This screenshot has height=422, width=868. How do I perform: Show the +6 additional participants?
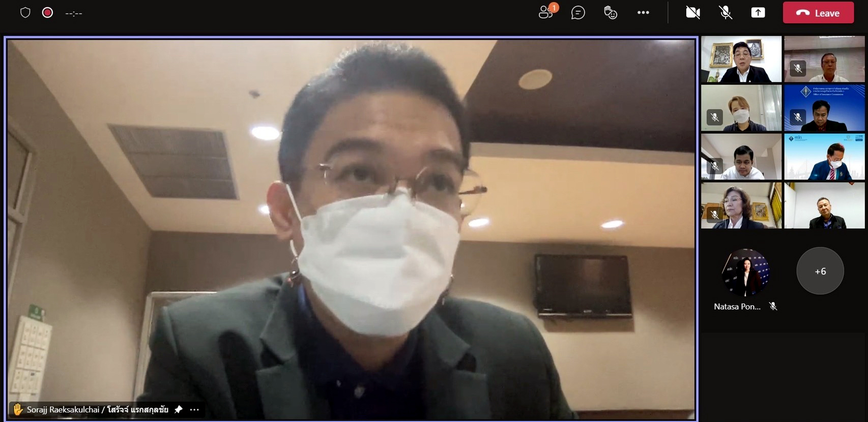point(820,271)
